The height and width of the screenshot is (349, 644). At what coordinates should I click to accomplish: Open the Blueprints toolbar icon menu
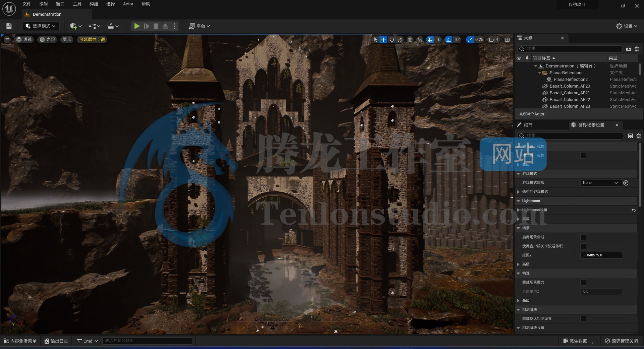94,26
